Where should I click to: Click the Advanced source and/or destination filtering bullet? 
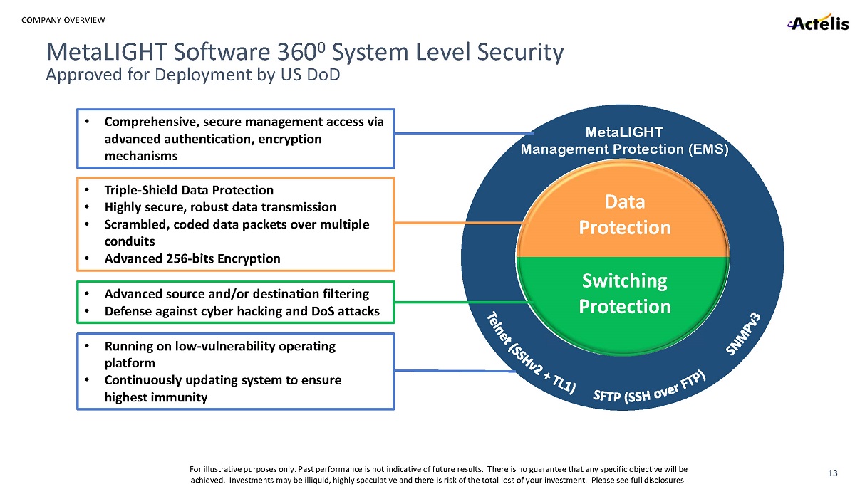(x=237, y=293)
